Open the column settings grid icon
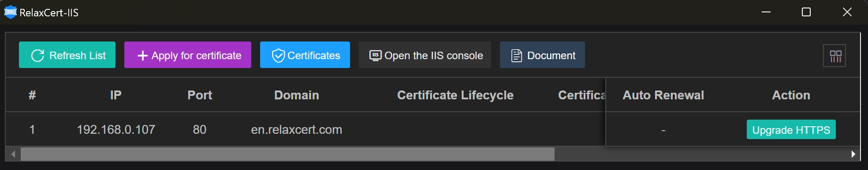 [x=834, y=56]
